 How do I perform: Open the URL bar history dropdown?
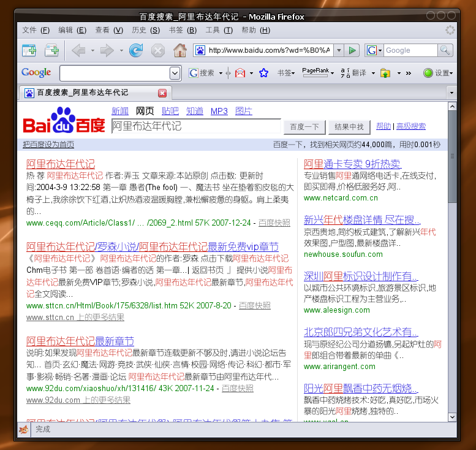pyautogui.click(x=339, y=50)
